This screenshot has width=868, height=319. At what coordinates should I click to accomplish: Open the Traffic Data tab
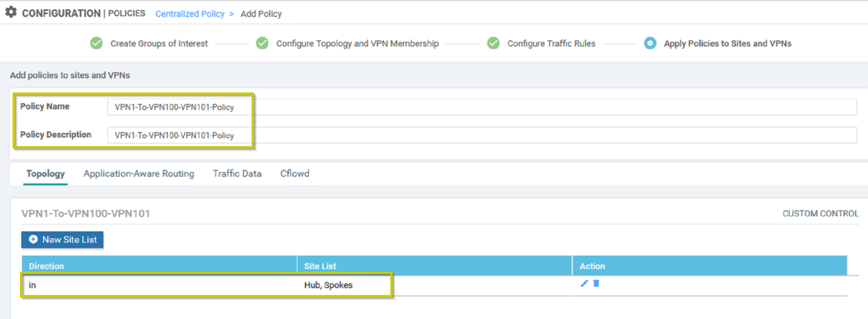tap(237, 173)
